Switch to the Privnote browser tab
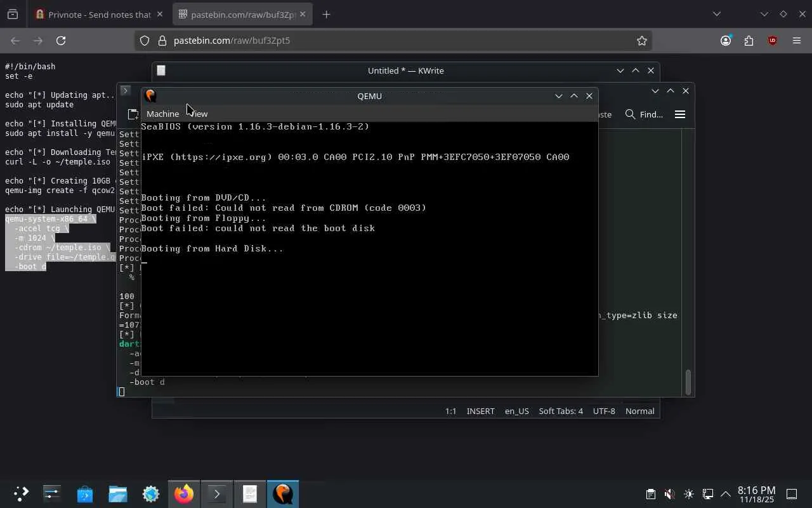The width and height of the screenshot is (812, 508). pos(100,14)
